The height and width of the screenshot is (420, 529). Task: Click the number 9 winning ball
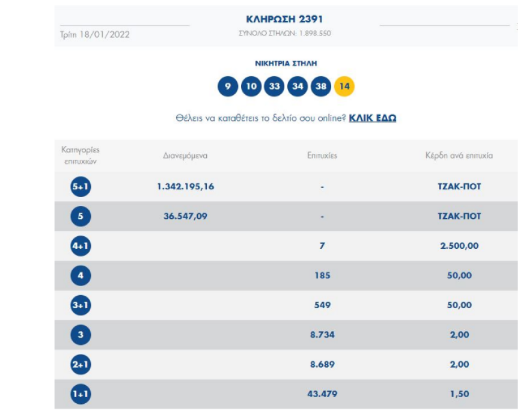[228, 87]
